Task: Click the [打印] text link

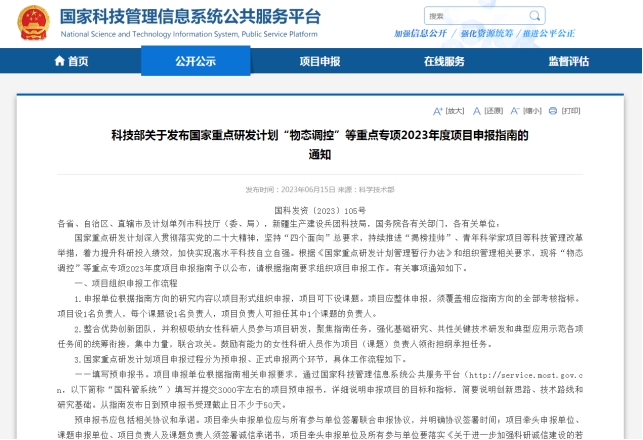Action: click(569, 110)
